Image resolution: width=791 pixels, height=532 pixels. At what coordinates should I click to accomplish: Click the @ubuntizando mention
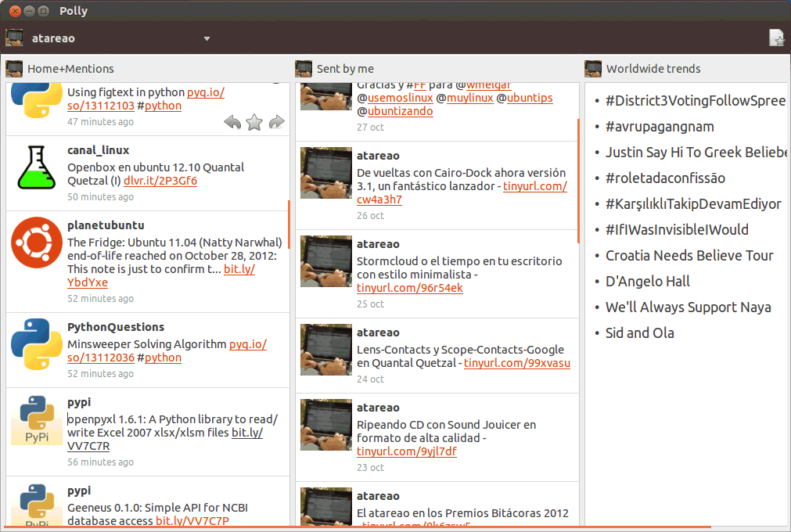click(395, 111)
